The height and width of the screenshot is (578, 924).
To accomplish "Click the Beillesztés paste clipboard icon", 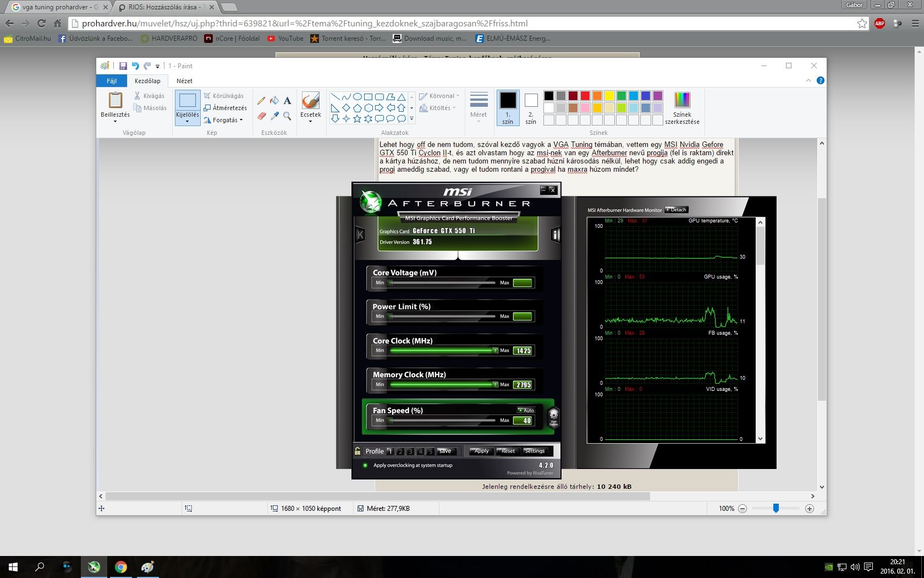I will (116, 100).
